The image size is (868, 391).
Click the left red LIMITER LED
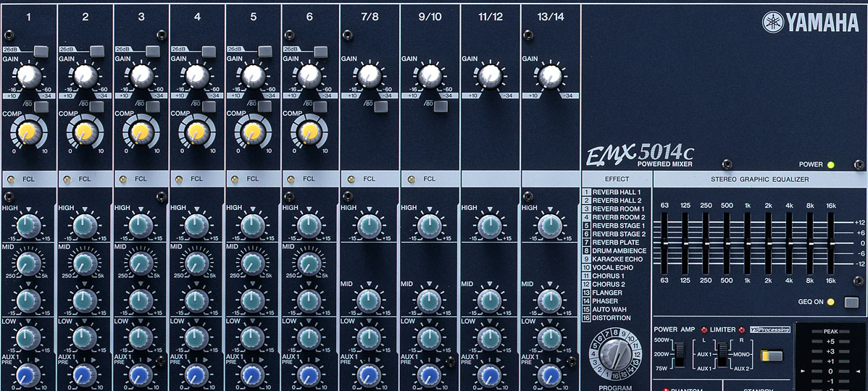coord(705,329)
